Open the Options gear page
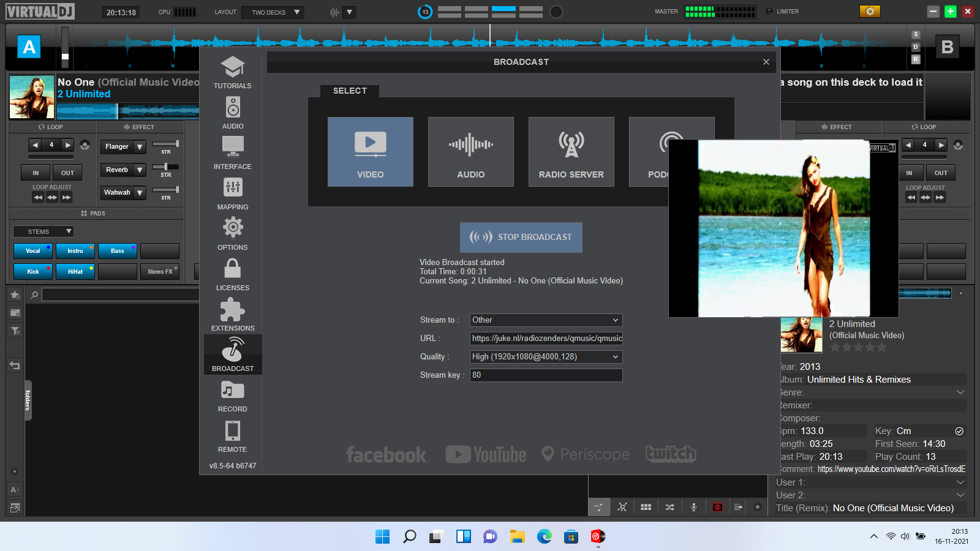This screenshot has height=551, width=980. pyautogui.click(x=233, y=234)
